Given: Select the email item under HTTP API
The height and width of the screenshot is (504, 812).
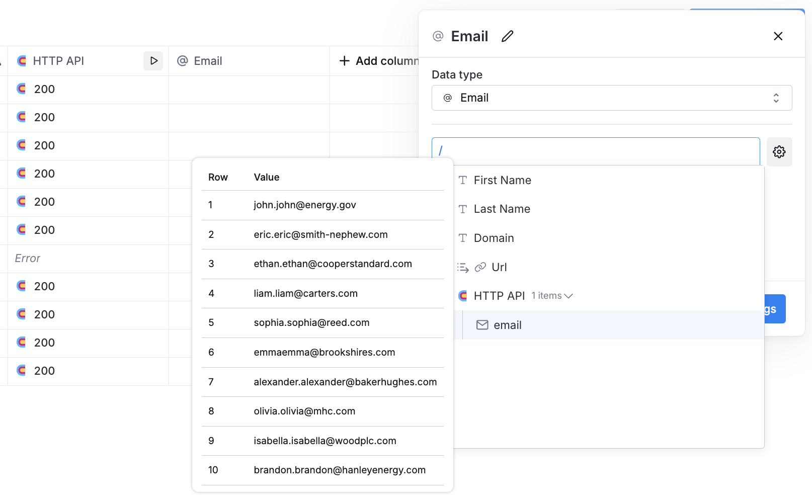Looking at the screenshot, I should pyautogui.click(x=508, y=325).
